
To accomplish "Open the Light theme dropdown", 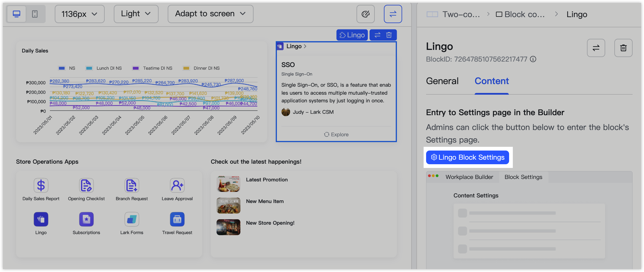I will point(136,14).
